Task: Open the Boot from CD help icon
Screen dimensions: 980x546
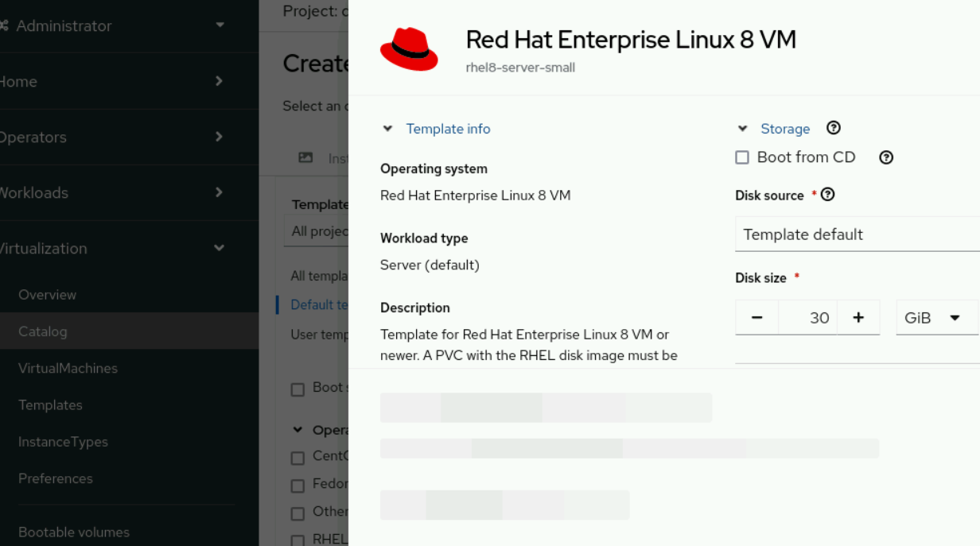Action: [x=886, y=157]
